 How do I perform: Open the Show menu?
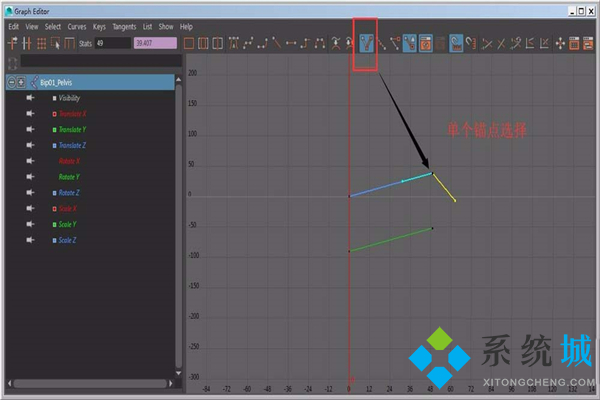click(x=166, y=26)
